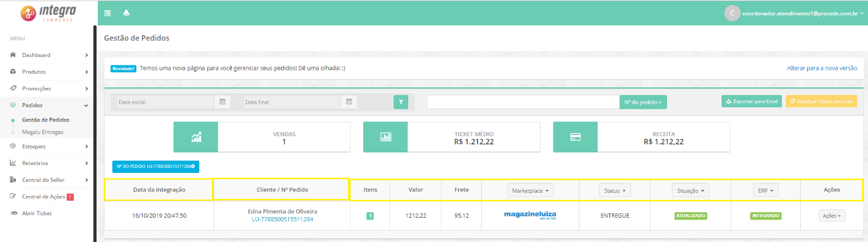Focus the order search text field

click(523, 102)
